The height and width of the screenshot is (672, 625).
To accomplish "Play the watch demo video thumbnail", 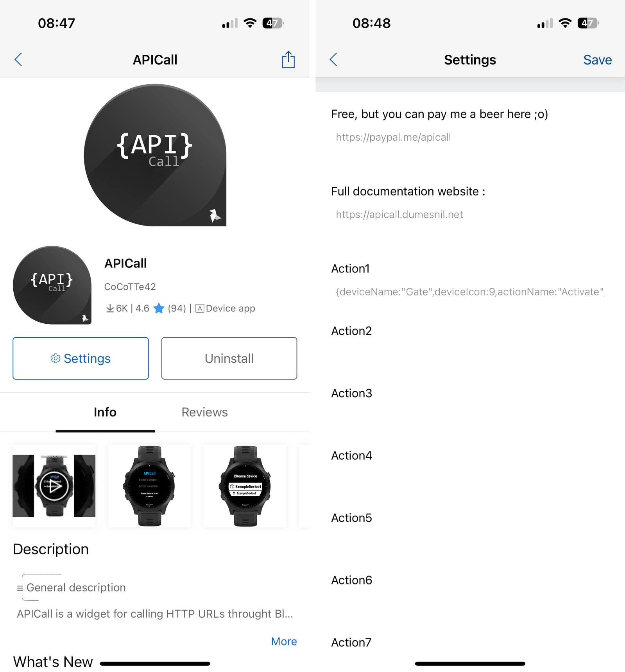I will pos(54,486).
